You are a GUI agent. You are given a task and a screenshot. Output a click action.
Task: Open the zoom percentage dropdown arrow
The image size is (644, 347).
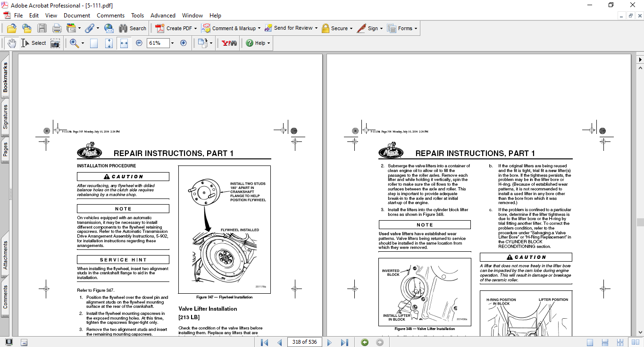click(x=172, y=43)
